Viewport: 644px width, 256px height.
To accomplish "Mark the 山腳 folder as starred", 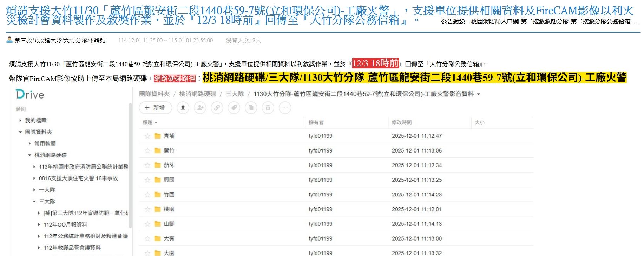I will [147, 224].
